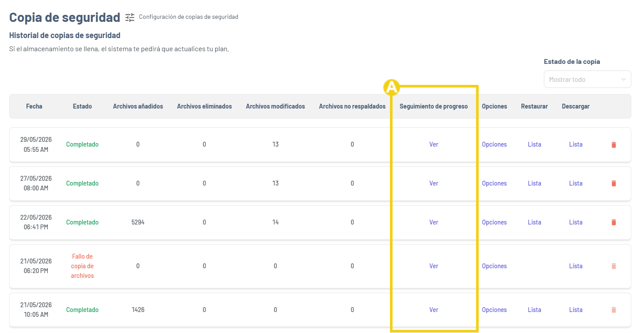Click the 5294 added files value
644x333 pixels.
pos(138,222)
